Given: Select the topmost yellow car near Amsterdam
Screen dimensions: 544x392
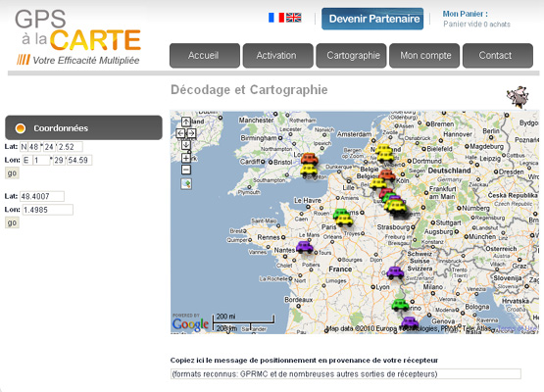Looking at the screenshot, I should click(x=383, y=149).
